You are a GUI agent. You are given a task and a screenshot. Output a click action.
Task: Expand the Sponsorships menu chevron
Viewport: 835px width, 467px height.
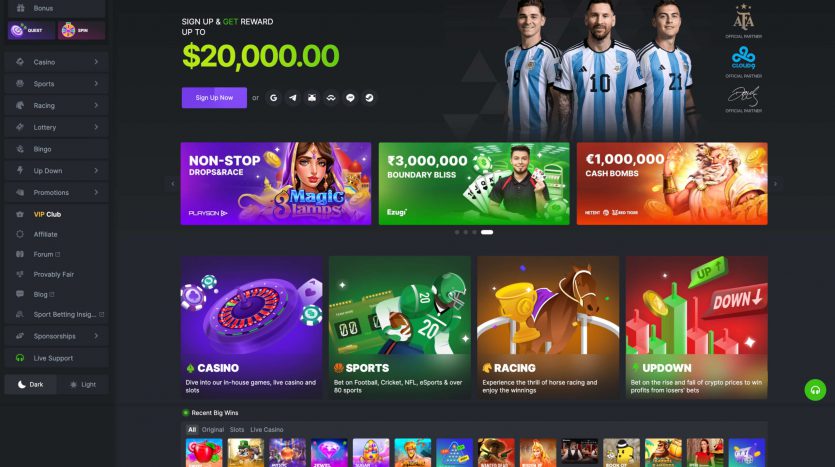tap(96, 336)
